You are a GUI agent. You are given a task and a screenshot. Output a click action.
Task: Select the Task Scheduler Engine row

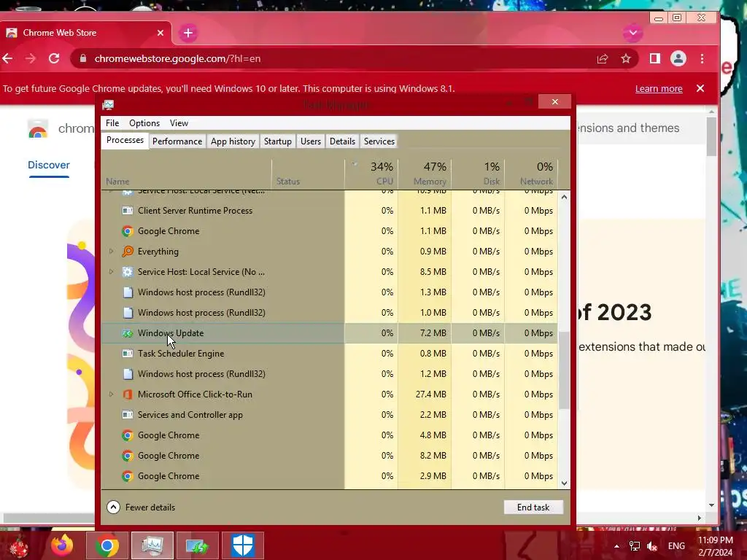[329, 354]
